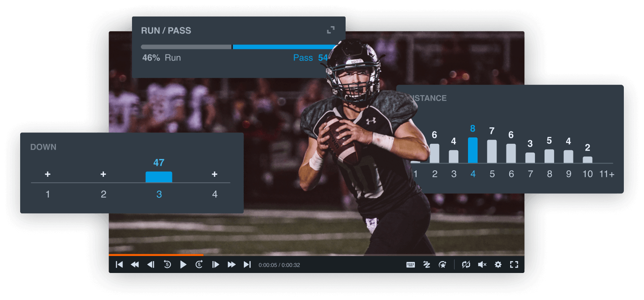Skip to previous clip
The image size is (644, 300).
[119, 265]
